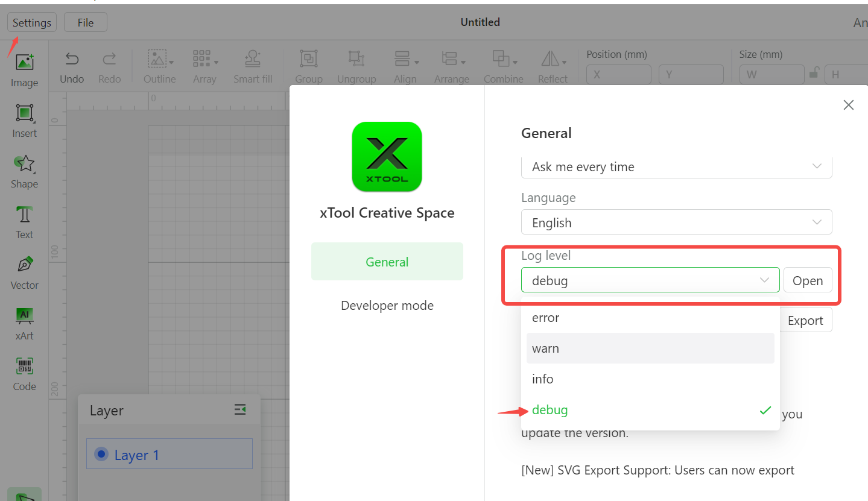Click the xTool Creative Space logo
The width and height of the screenshot is (868, 501).
[x=387, y=157]
